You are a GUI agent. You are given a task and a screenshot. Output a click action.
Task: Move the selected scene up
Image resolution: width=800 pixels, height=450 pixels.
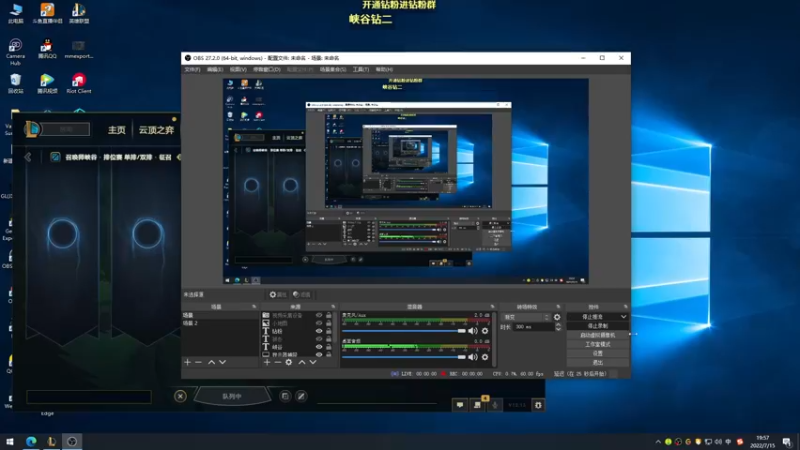point(211,362)
